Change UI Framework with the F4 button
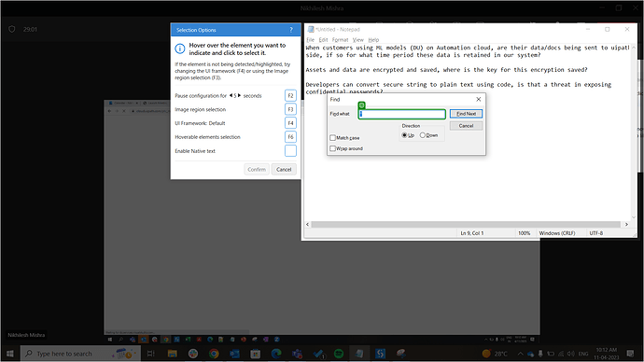Image resolution: width=644 pixels, height=362 pixels. point(290,123)
